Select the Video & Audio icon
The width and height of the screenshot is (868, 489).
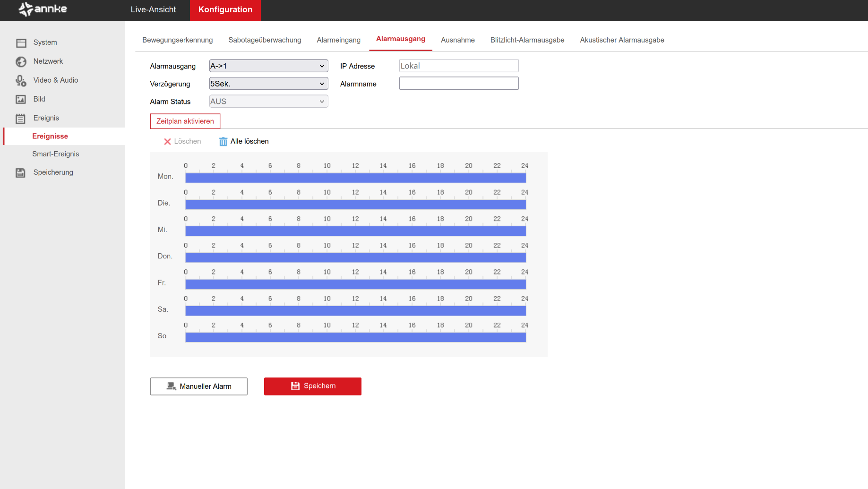21,81
